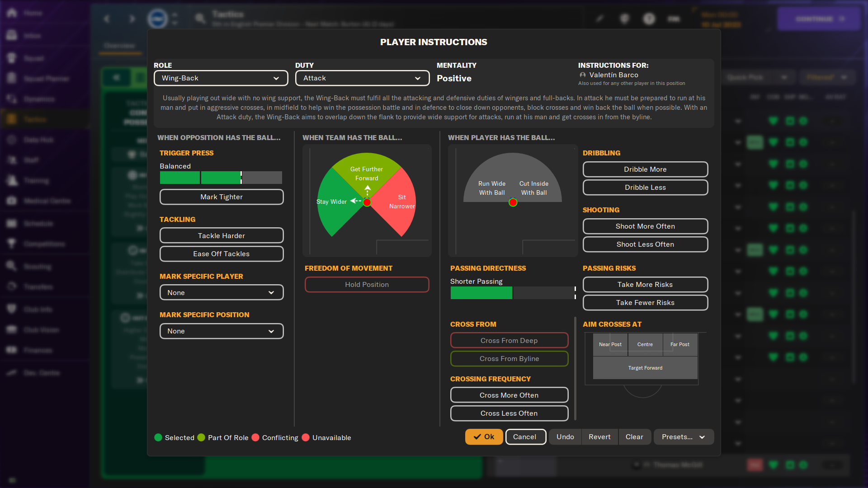Select Hold Position freedom of movement
The height and width of the screenshot is (488, 868).
(367, 285)
